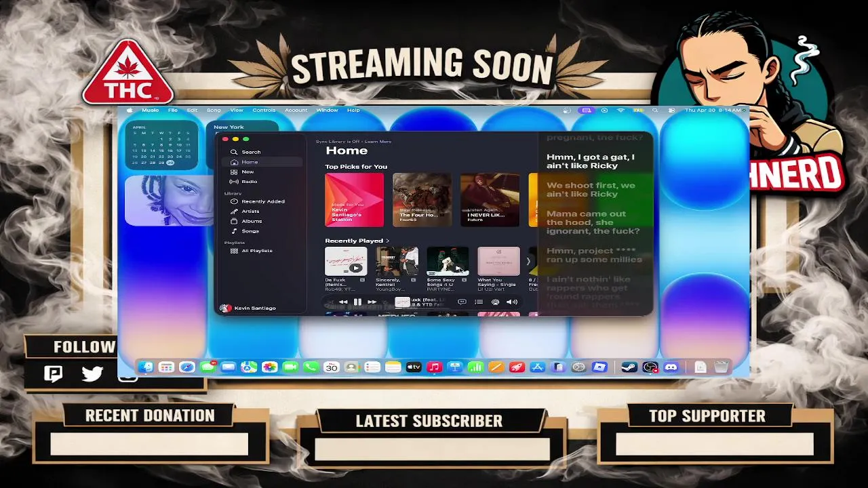This screenshot has width=868, height=488.
Task: Open Spotlight search in menu bar
Action: click(655, 110)
